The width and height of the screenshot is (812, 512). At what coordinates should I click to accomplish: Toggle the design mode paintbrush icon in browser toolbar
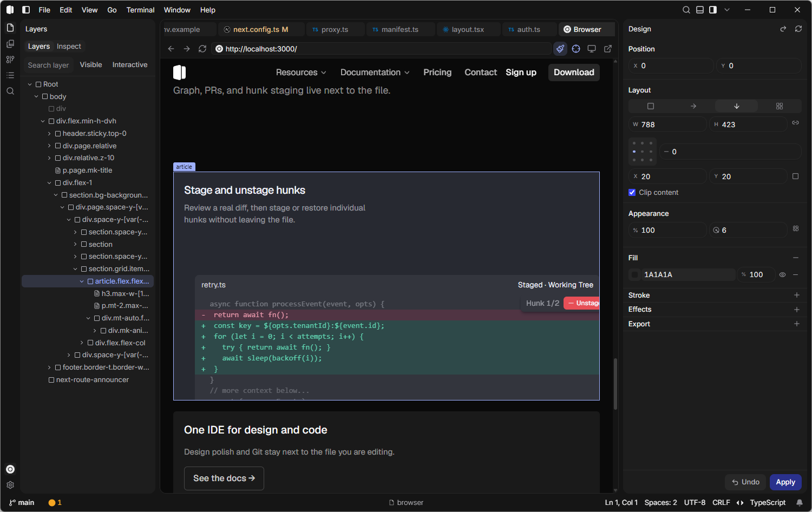pos(560,49)
